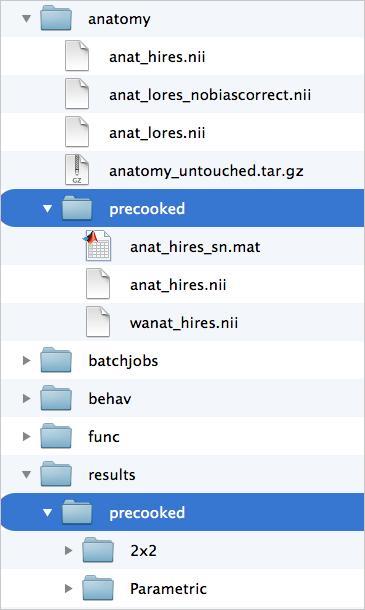Expand the func folder triangle
The width and height of the screenshot is (365, 610).
[x=26, y=436]
